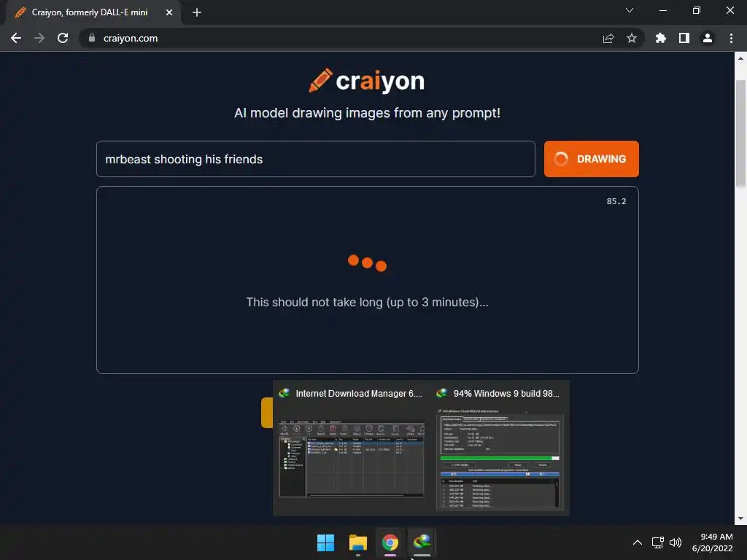Open the tab search chevron
The height and width of the screenshot is (560, 747).
pyautogui.click(x=630, y=10)
